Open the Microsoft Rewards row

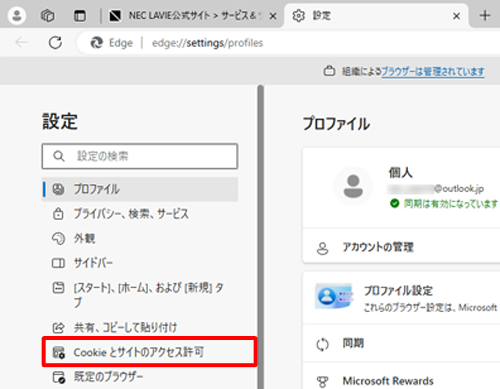[401, 376]
